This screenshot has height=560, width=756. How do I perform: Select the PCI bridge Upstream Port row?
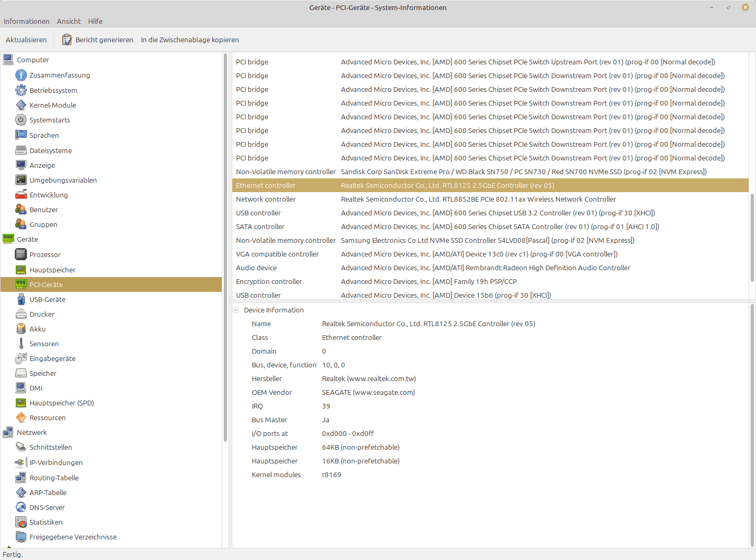[490, 62]
